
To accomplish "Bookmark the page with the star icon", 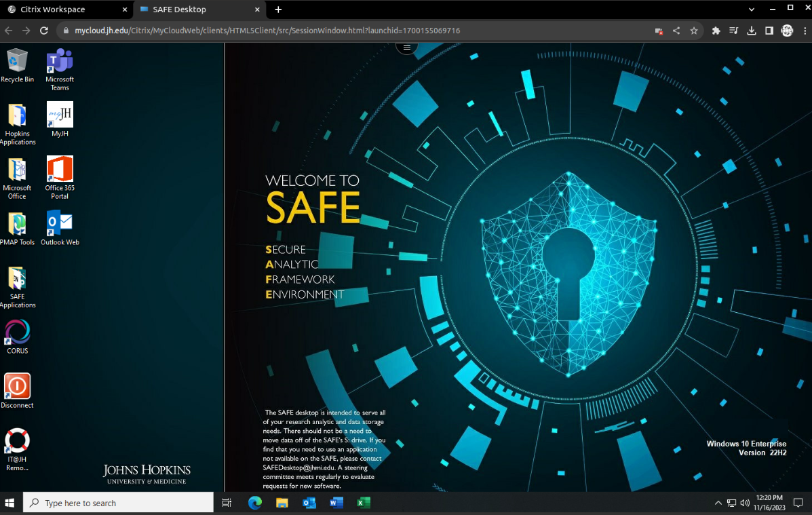I will [x=694, y=30].
